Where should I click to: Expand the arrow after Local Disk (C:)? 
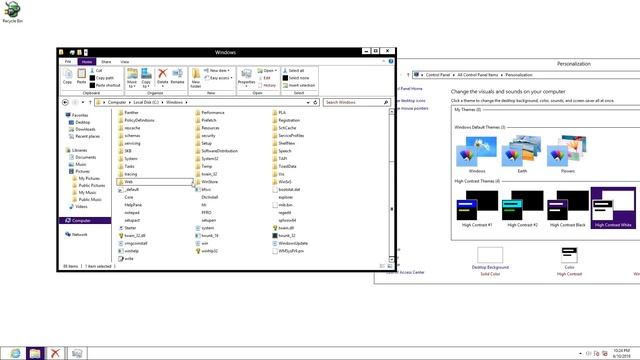click(162, 102)
